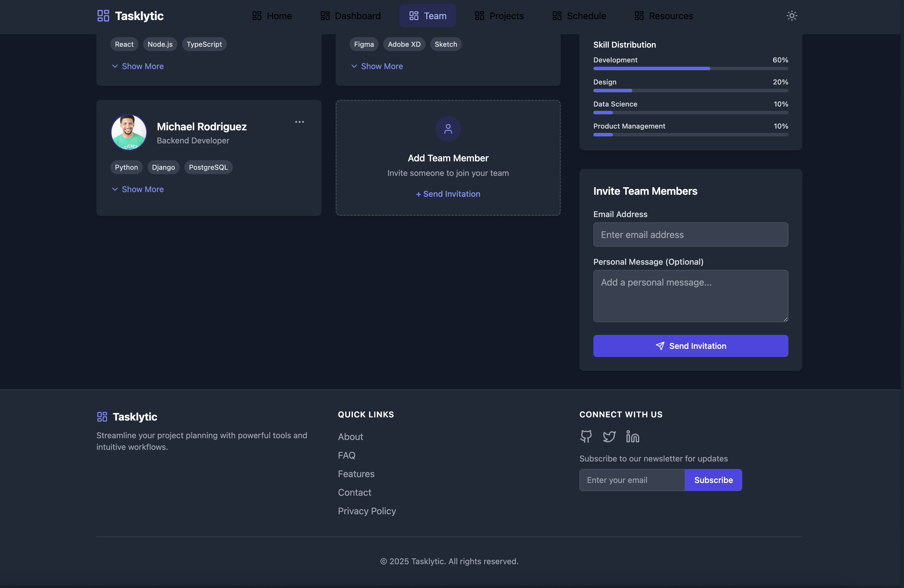The width and height of the screenshot is (904, 588).
Task: Focus the Enter email address field
Action: (x=690, y=235)
